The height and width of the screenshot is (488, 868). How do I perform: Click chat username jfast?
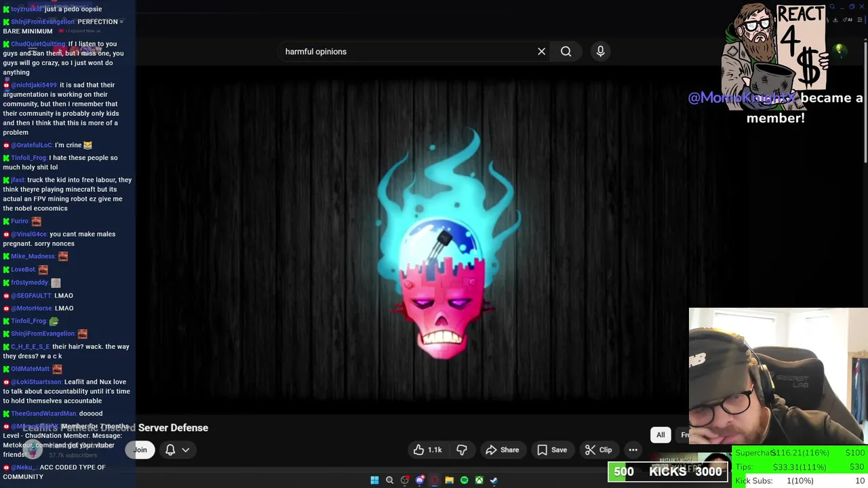18,180
